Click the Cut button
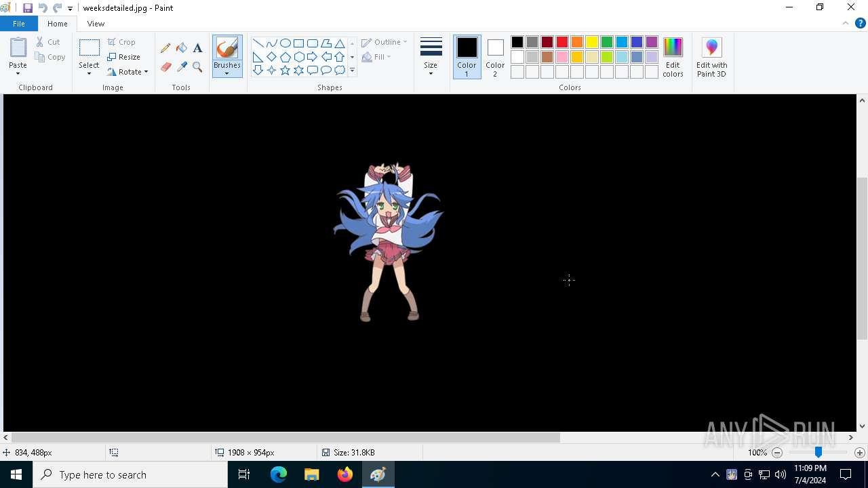Viewport: 868px width, 488px height. [x=48, y=42]
